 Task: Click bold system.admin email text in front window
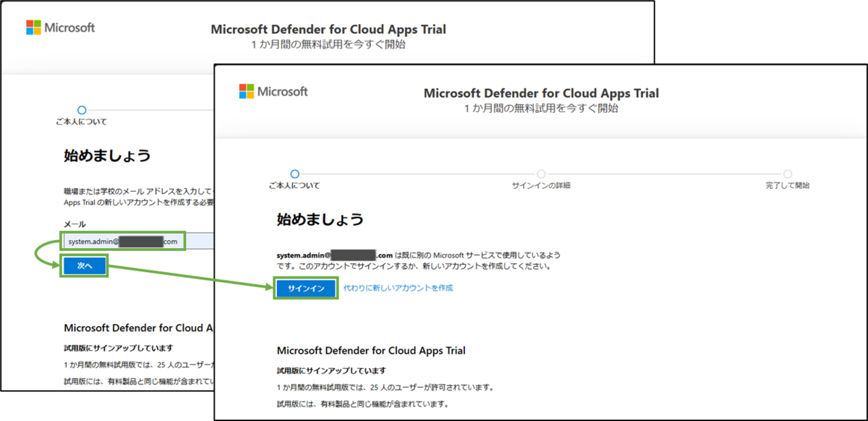pyautogui.click(x=335, y=255)
